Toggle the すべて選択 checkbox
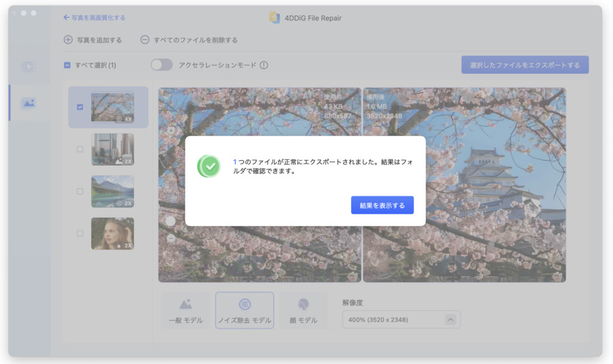The width and height of the screenshot is (613, 364). tap(68, 65)
